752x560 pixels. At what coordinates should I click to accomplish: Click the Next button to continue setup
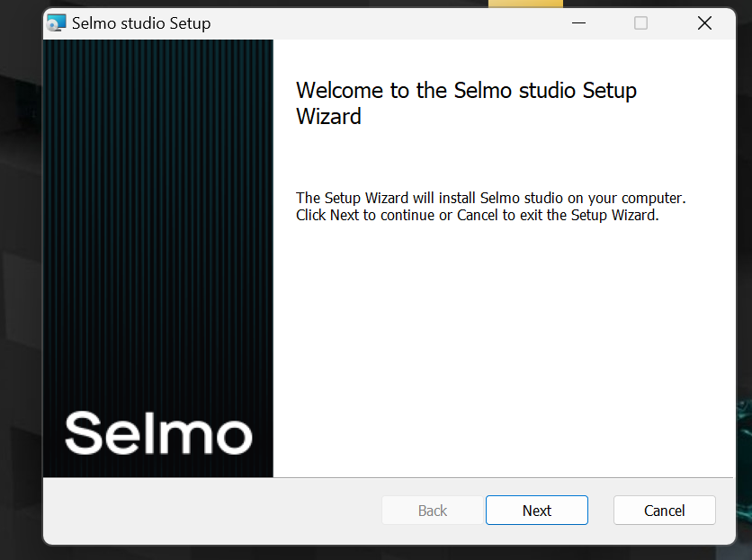click(x=537, y=511)
